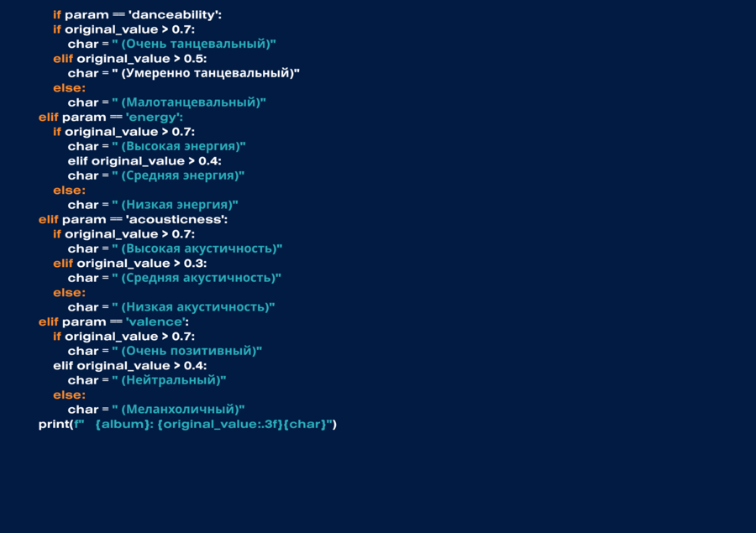Click the "(Средняя энергия)" string
756x533 pixels.
(x=178, y=175)
